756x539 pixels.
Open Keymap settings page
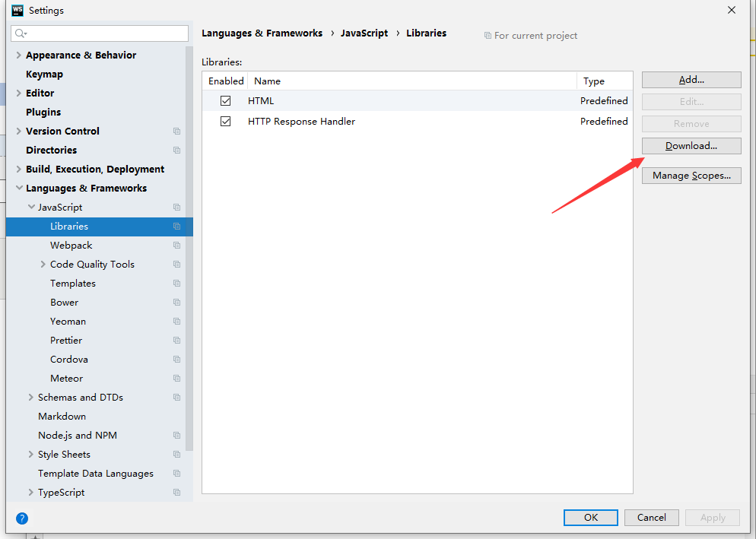click(x=44, y=75)
